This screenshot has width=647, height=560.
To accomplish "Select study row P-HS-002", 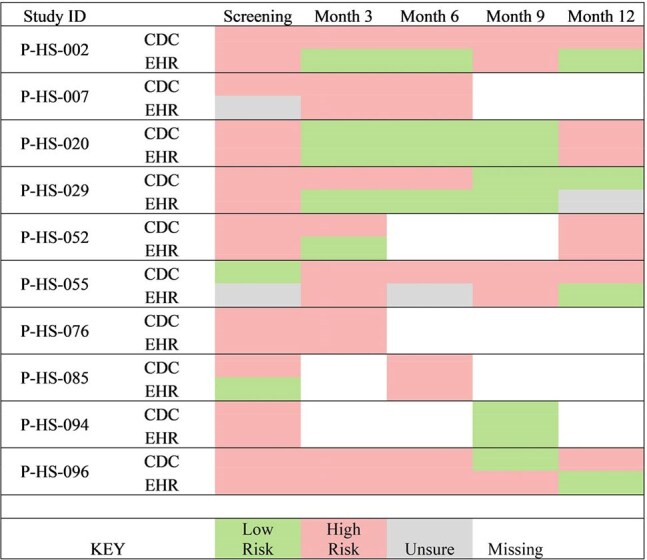I will (x=323, y=49).
